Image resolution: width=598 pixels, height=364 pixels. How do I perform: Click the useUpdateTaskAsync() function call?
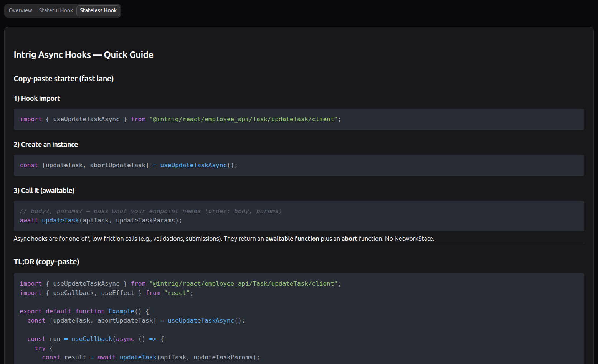tap(193, 165)
